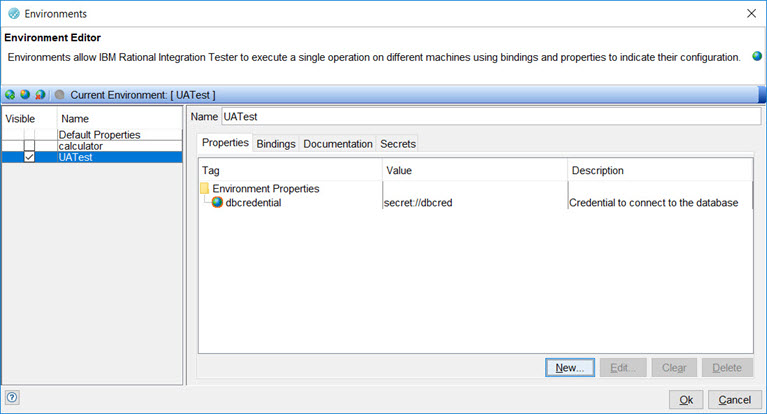
Task: Click the Delete button
Action: point(727,368)
